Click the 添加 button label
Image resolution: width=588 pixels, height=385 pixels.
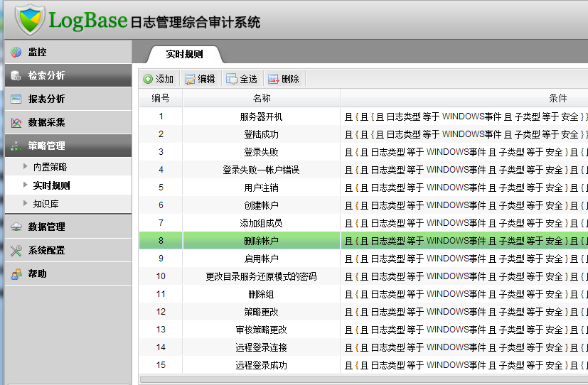coord(165,79)
